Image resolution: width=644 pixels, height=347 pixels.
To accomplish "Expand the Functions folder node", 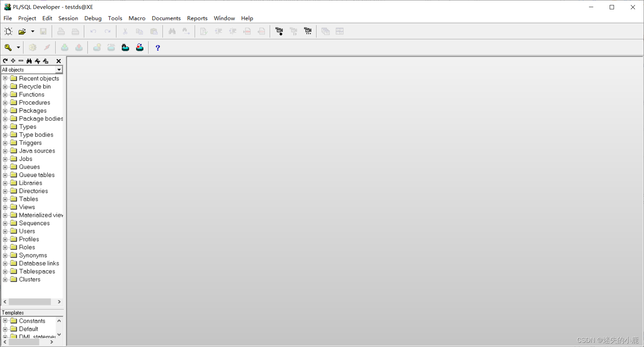I will coord(5,95).
